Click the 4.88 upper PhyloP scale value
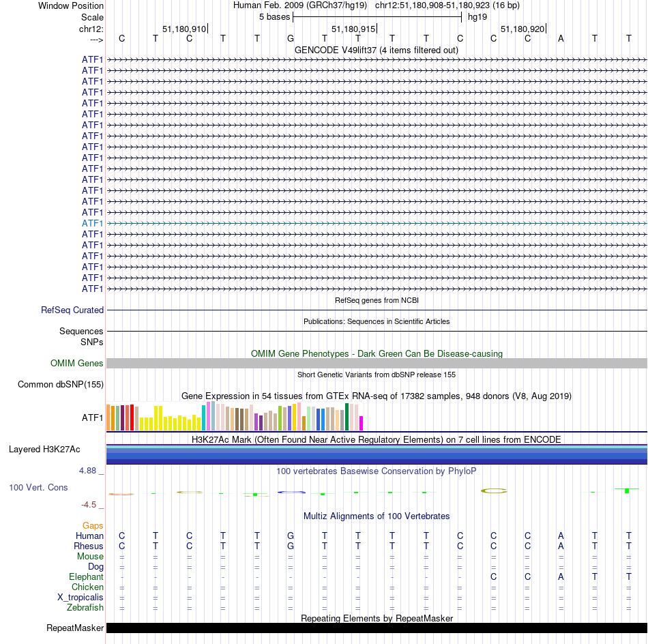This screenshot has height=644, width=648. (87, 471)
